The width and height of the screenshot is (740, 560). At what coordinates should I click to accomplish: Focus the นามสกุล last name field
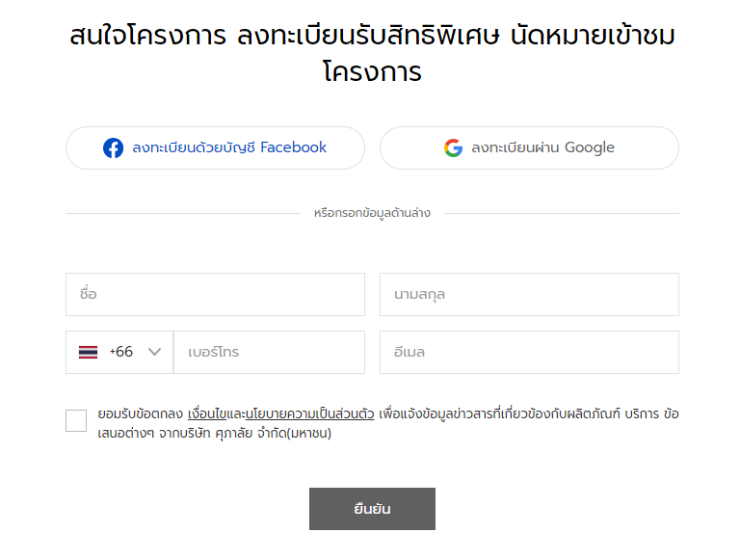pyautogui.click(x=529, y=294)
